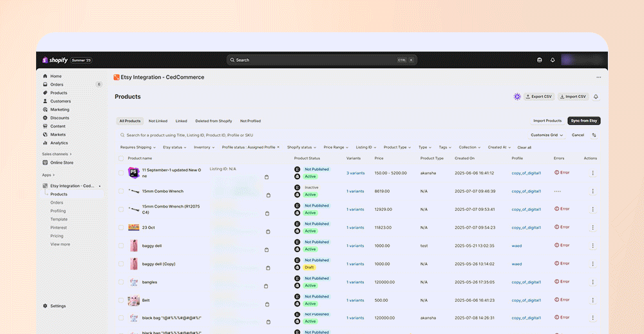Image resolution: width=644 pixels, height=334 pixels.
Task: Click the Sync from Etsy button
Action: (x=583, y=121)
